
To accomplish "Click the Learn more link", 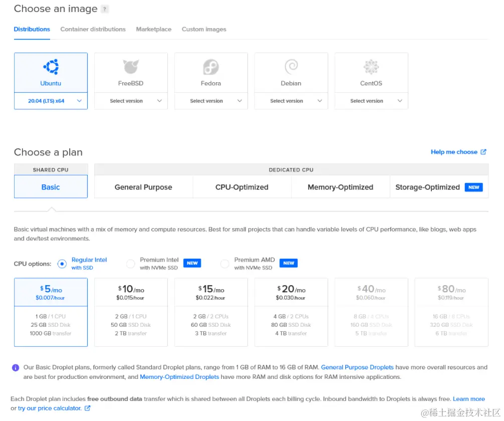I will pos(468,399).
